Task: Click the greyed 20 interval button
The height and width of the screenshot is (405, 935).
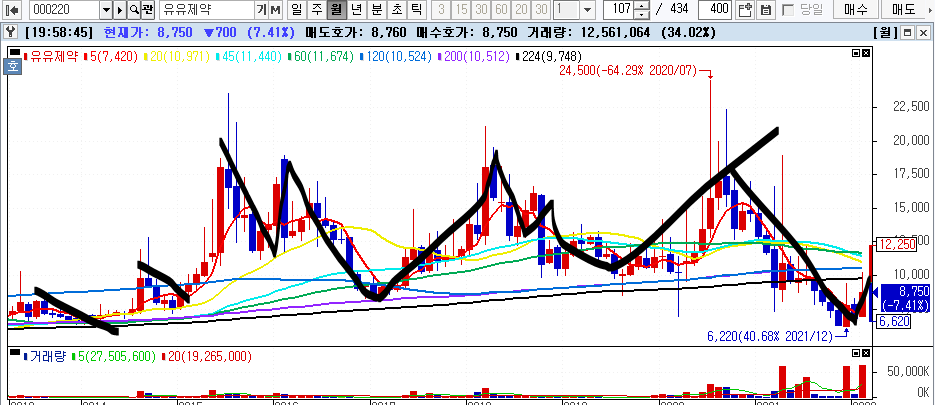Action: click(522, 10)
